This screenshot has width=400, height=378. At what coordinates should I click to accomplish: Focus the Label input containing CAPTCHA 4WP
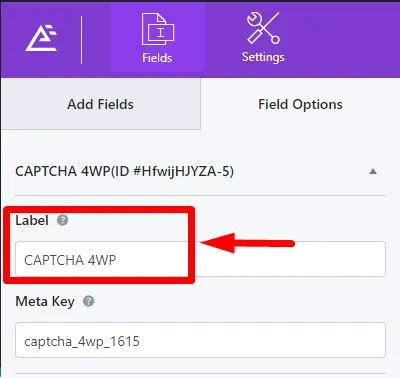(x=200, y=259)
